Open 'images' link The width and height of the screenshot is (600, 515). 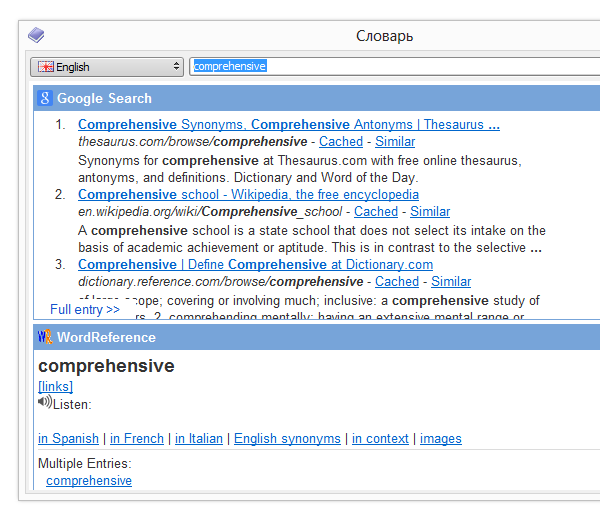point(441,438)
